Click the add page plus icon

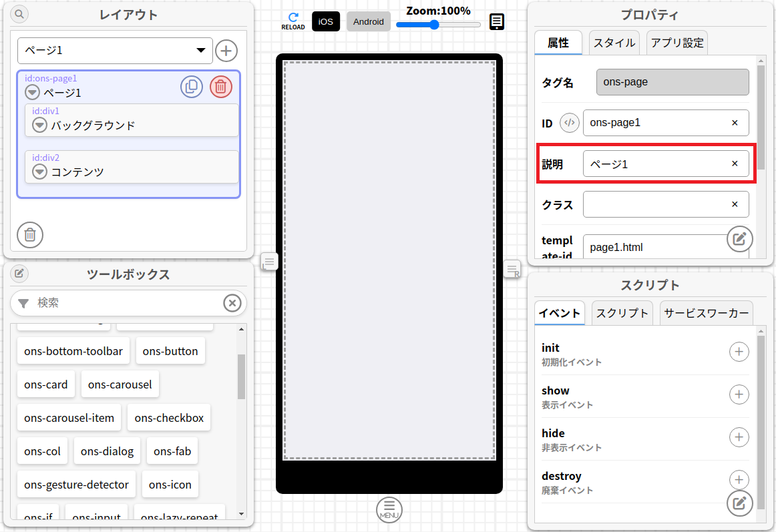(226, 51)
